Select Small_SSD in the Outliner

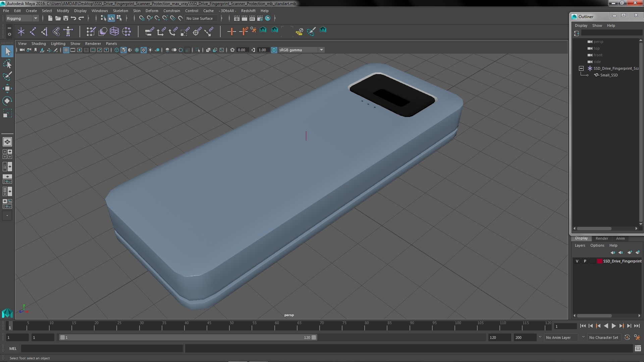(608, 75)
